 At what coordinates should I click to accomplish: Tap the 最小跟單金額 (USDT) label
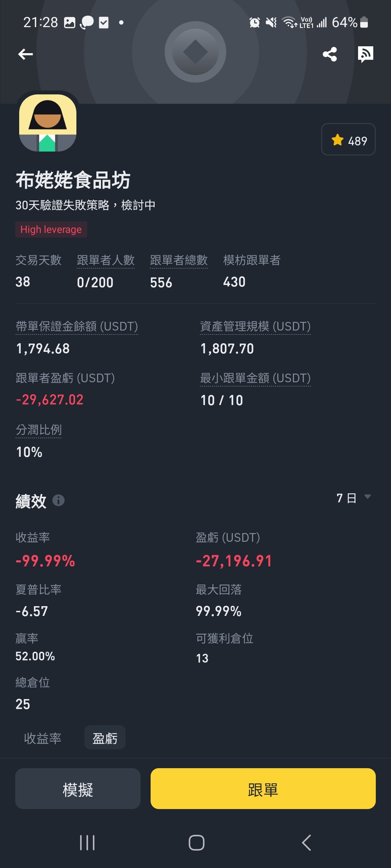255,378
